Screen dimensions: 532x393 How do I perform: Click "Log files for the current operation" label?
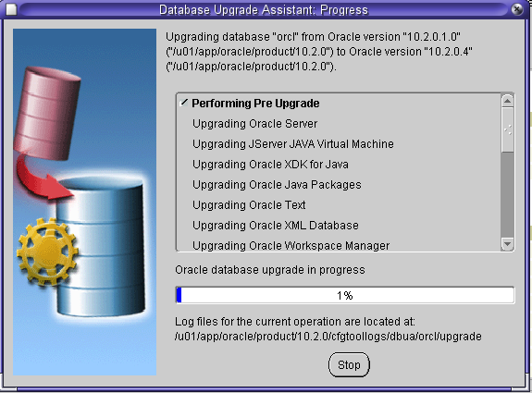[295, 322]
